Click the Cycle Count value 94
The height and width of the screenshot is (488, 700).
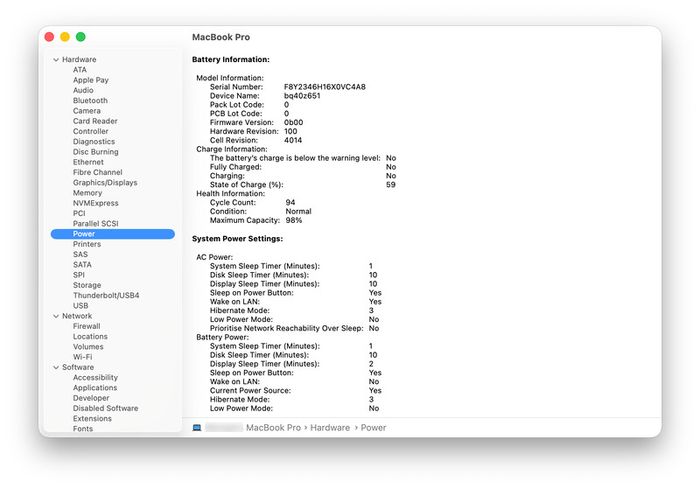coord(290,203)
